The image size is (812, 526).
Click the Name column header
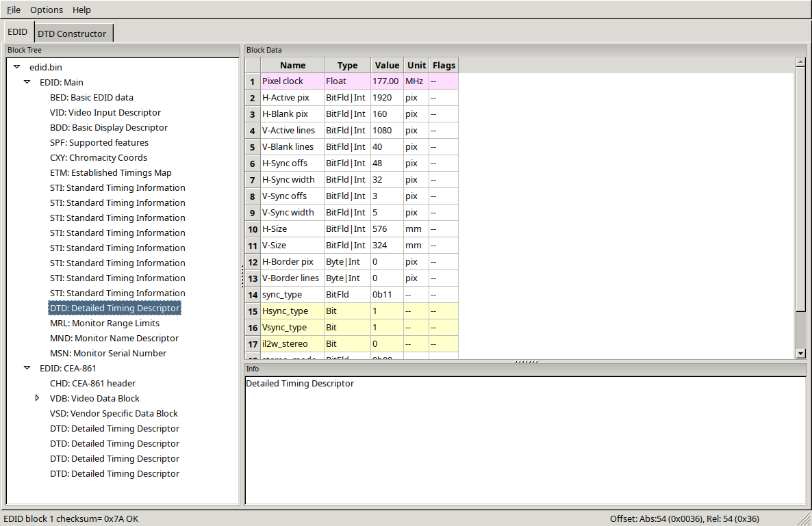tap(292, 65)
